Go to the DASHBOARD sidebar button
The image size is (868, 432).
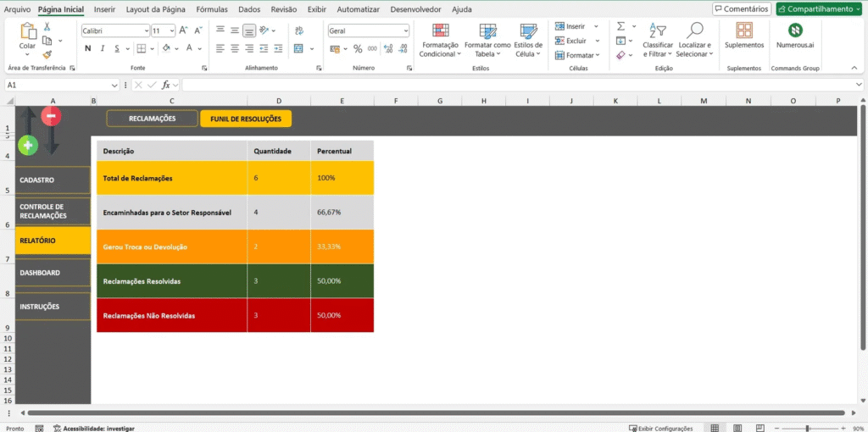[53, 273]
